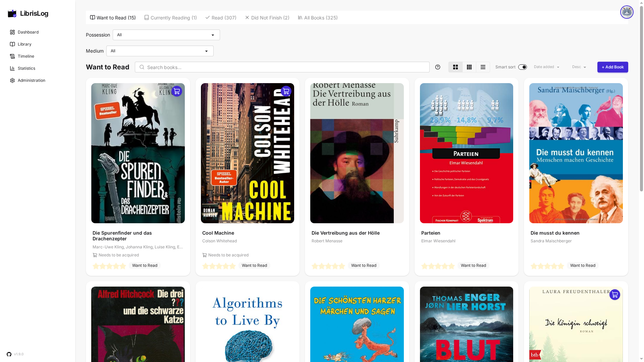Click the v1.9.0 version text
644x362 pixels.
coord(19,354)
